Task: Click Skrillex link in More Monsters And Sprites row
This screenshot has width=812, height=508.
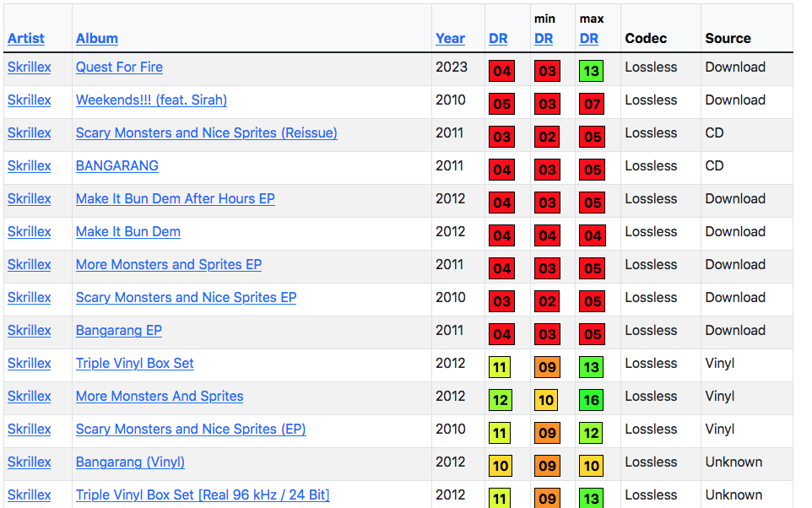Action: coord(29,396)
